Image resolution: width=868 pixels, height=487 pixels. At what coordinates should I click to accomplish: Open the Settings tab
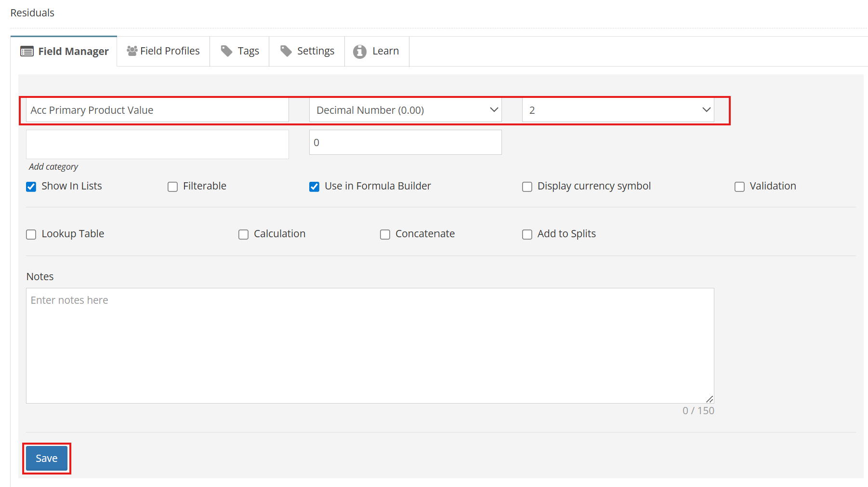307,51
